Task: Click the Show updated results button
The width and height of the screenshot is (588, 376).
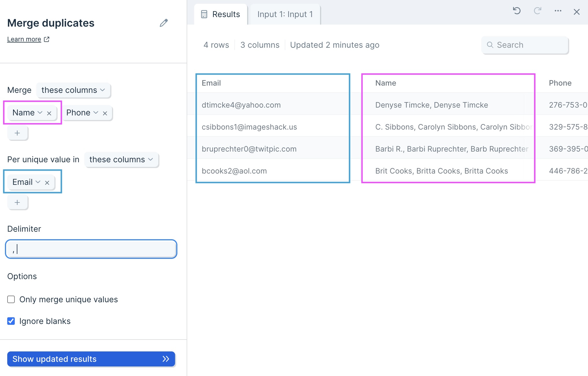Action: [x=91, y=359]
